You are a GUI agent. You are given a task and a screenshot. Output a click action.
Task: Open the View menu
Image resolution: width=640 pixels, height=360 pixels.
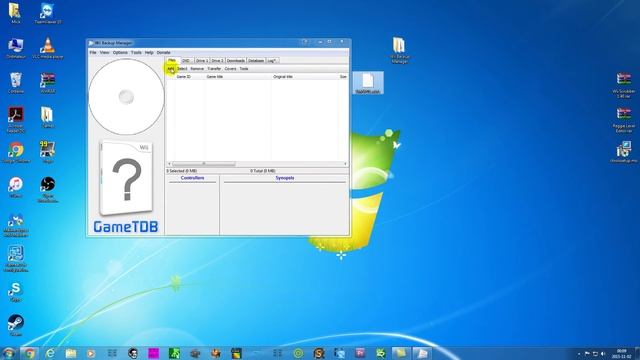tap(104, 53)
